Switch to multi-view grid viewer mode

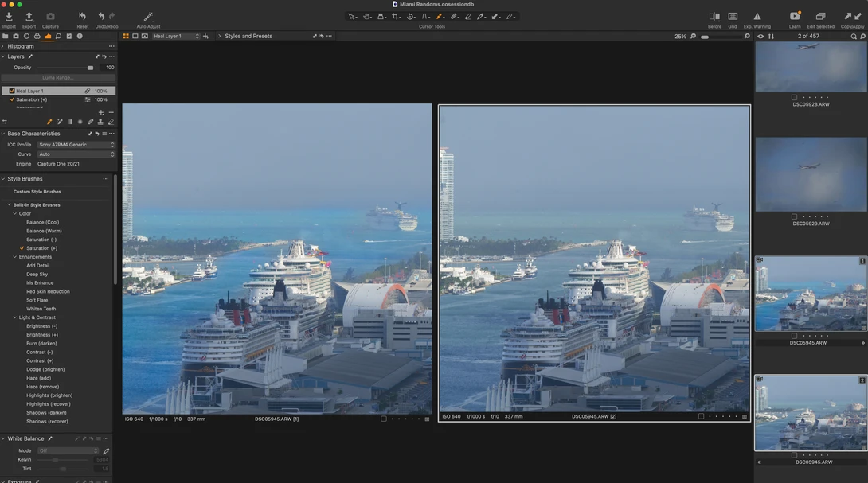point(126,36)
